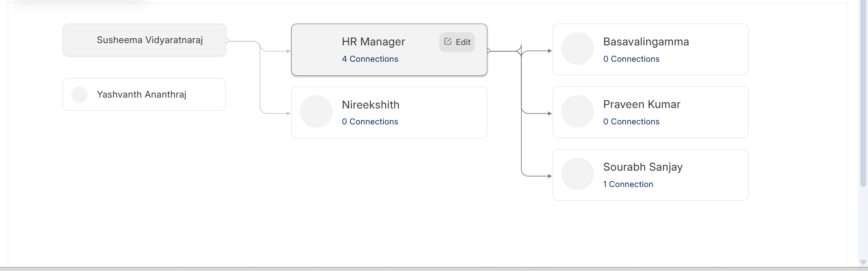Open the 4 Connections link under HR Manager
The width and height of the screenshot is (868, 271).
click(370, 59)
